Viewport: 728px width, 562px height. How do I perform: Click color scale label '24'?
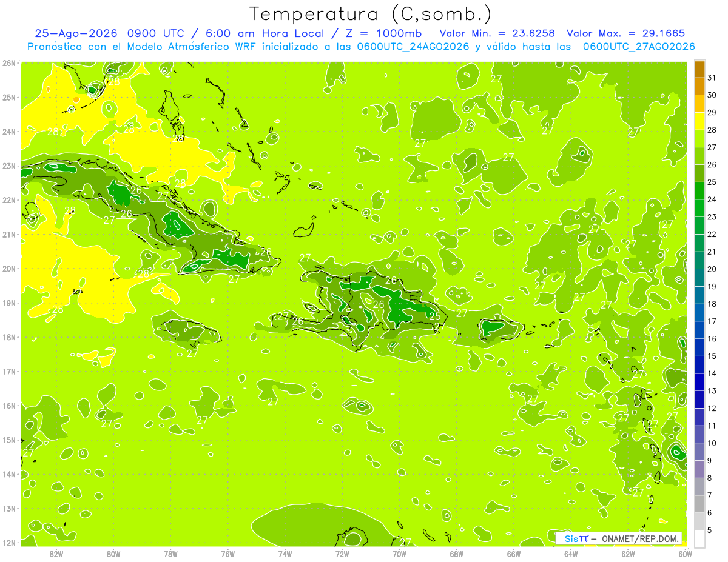point(712,199)
